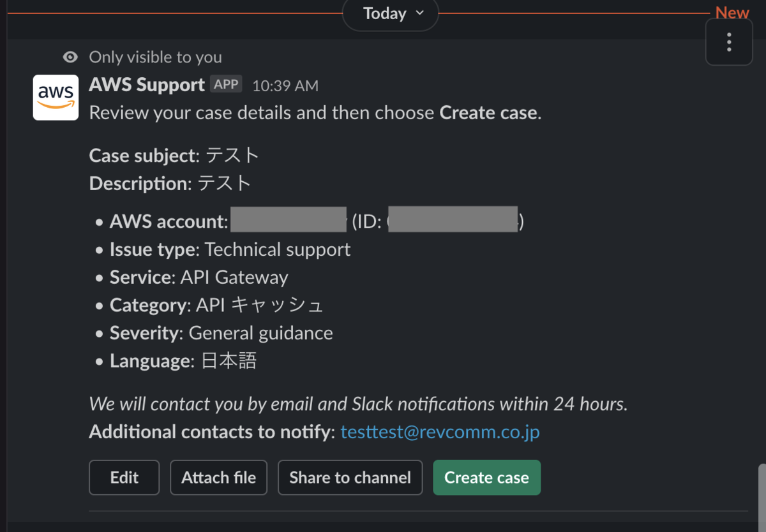Screen dimensions: 766x532
Task: Submit with the green Create case button
Action: point(486,478)
